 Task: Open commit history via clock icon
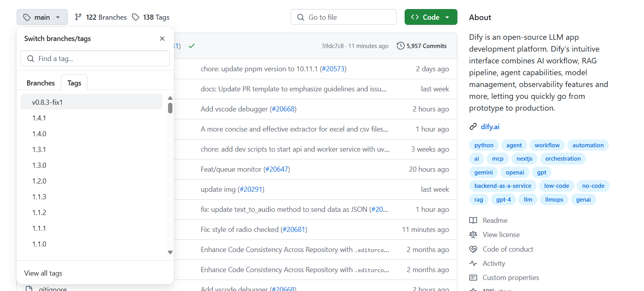coord(400,46)
